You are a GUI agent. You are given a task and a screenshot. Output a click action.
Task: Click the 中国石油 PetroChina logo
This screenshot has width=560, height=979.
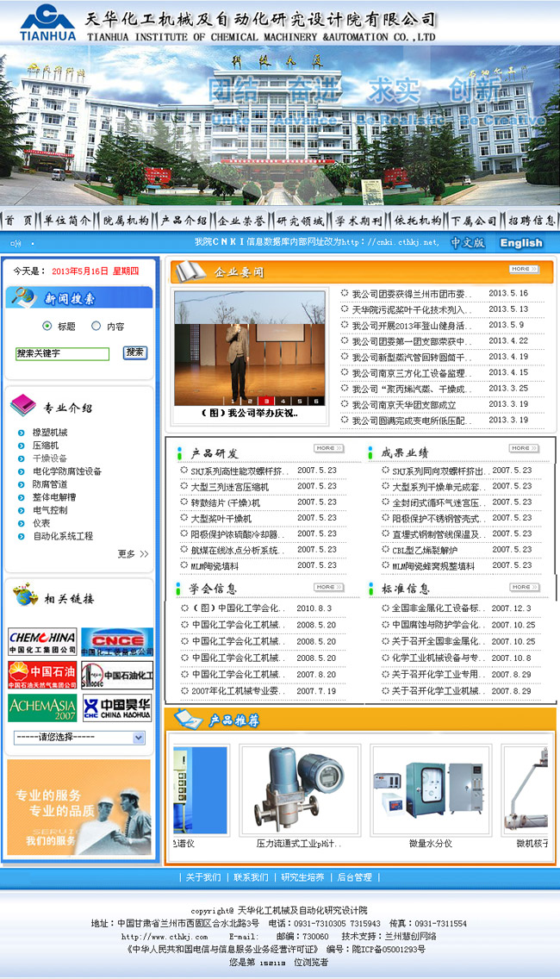[x=42, y=675]
